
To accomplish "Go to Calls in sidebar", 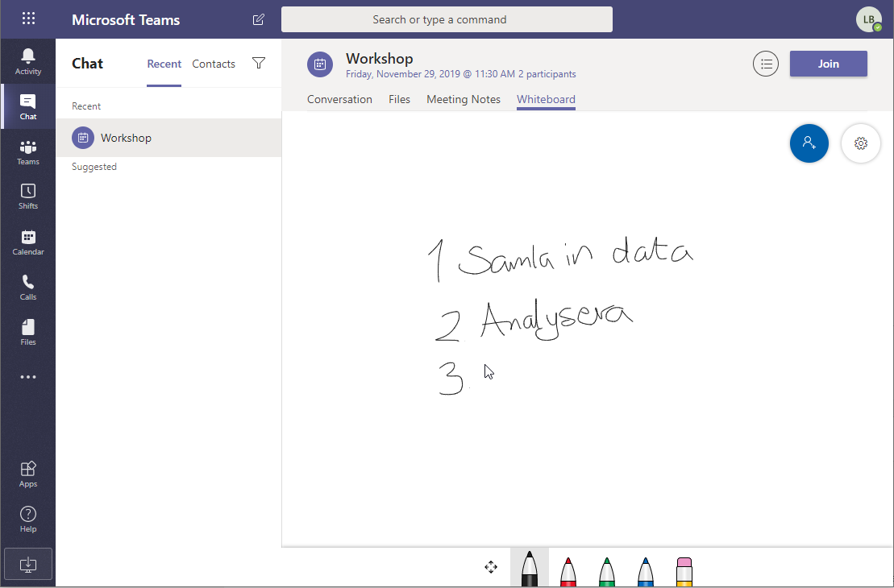I will pyautogui.click(x=28, y=287).
